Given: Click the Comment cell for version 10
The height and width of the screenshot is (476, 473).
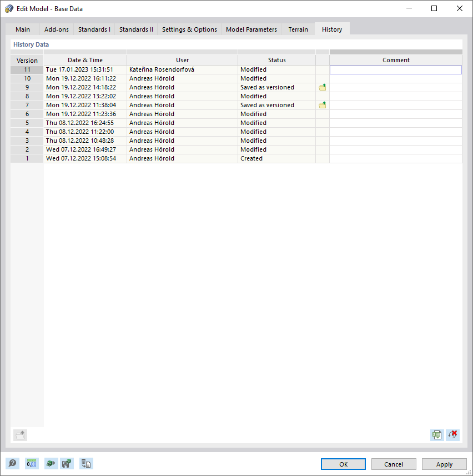Looking at the screenshot, I should click(x=396, y=79).
